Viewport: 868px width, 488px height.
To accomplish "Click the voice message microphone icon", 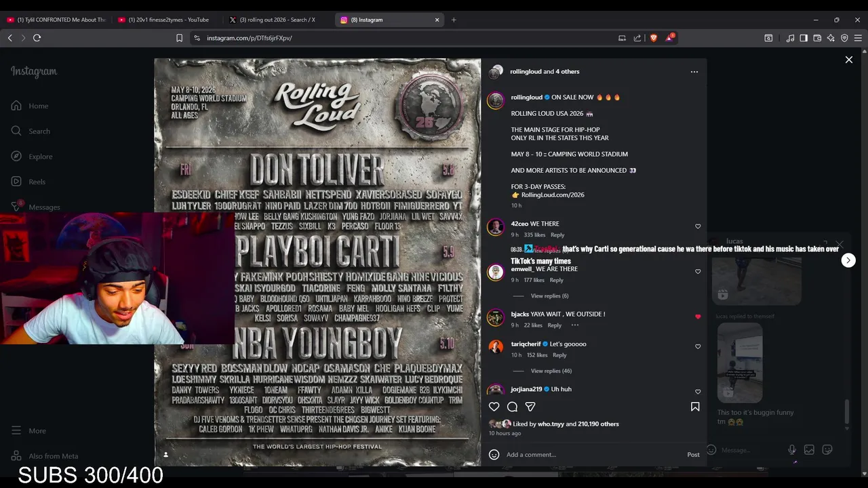I will 791,449.
